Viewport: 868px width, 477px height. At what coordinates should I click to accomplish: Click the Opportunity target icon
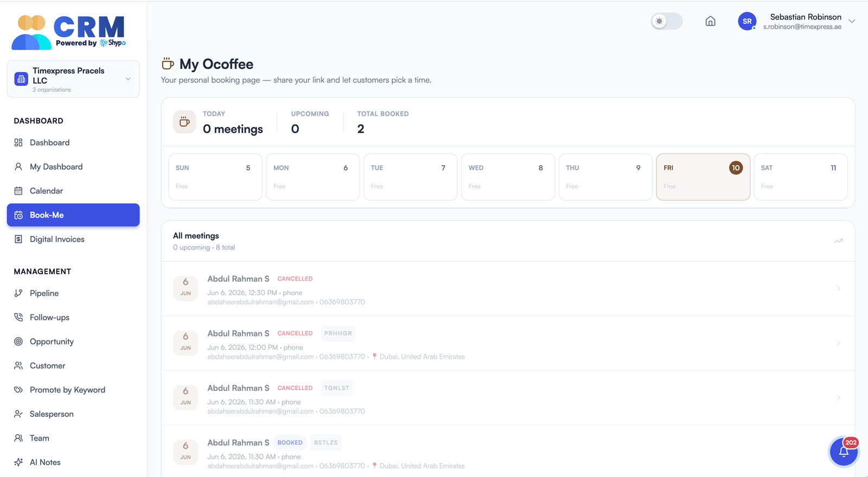pyautogui.click(x=18, y=341)
